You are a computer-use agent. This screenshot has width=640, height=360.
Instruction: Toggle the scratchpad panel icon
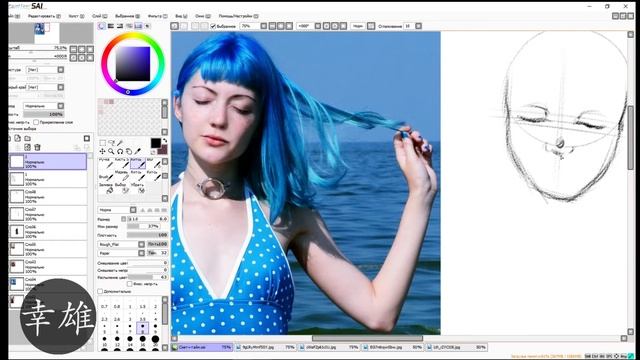[147, 26]
